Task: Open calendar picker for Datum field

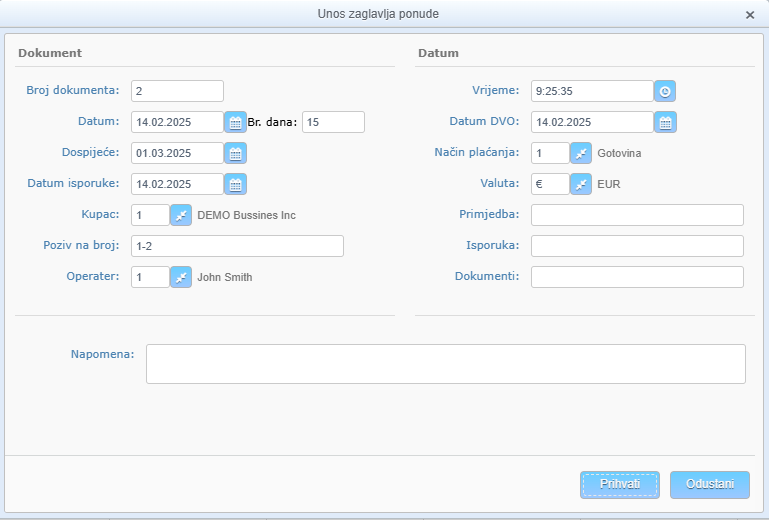Action: click(235, 122)
